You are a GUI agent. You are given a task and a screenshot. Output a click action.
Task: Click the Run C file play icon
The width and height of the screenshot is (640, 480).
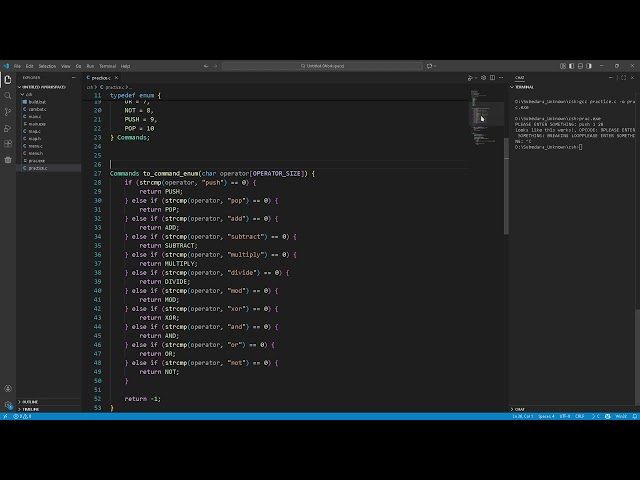470,78
